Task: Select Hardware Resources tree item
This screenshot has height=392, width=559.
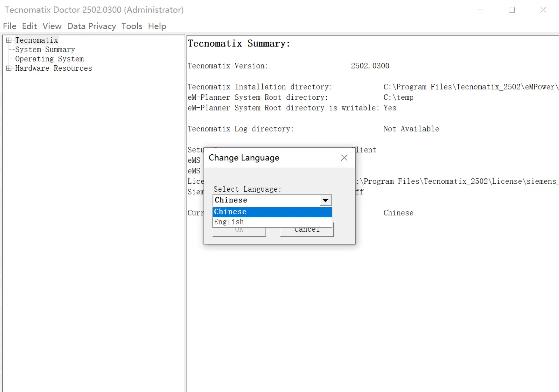Action: (x=54, y=68)
